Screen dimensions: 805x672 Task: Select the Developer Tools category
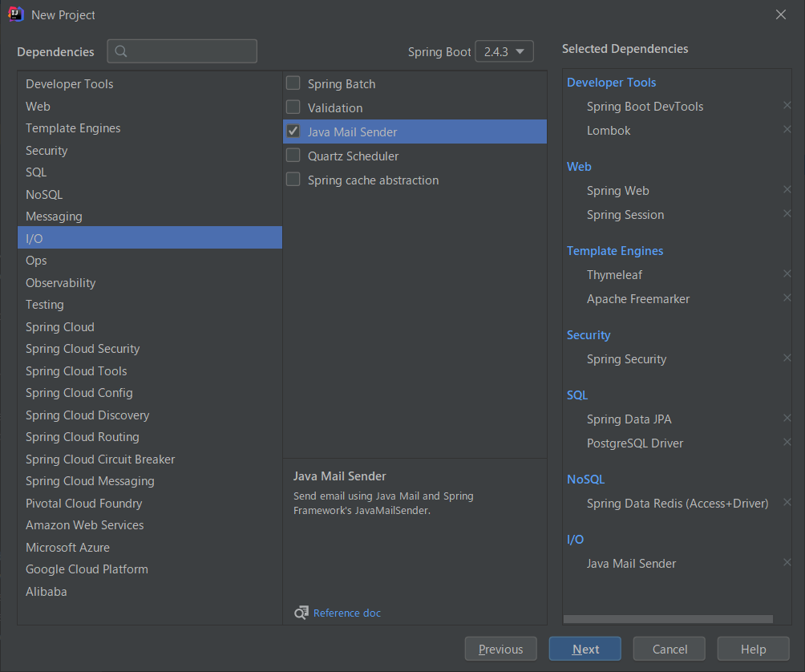(70, 84)
